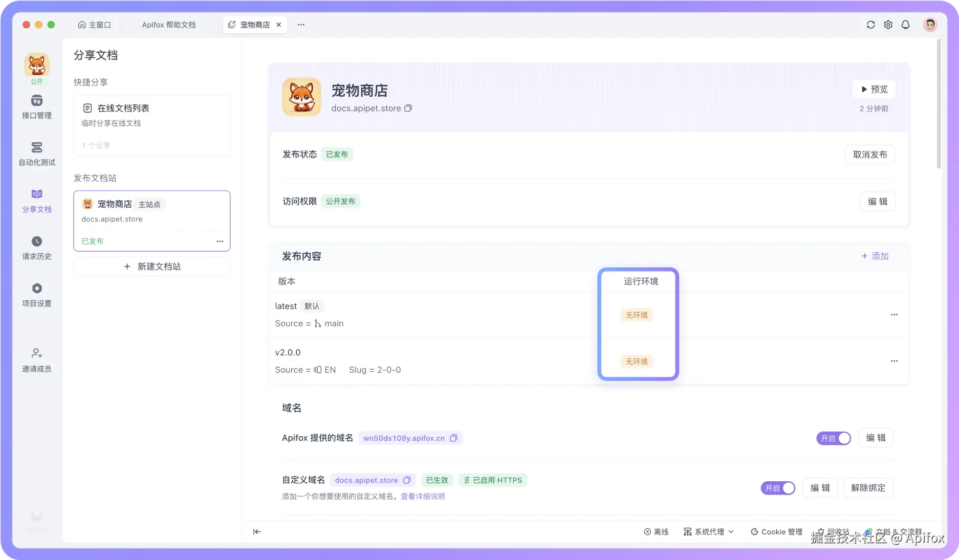Open the 查看详细说明 link
The height and width of the screenshot is (560, 959).
[423, 497]
